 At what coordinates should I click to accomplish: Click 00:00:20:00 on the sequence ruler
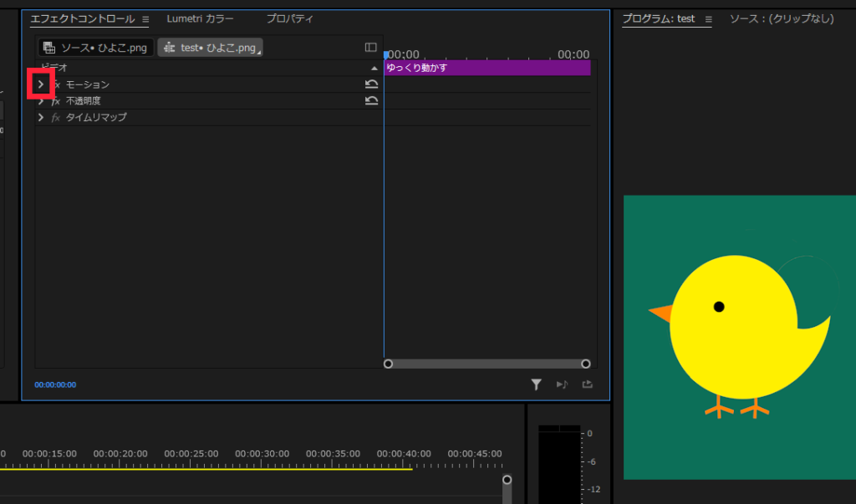click(x=120, y=454)
